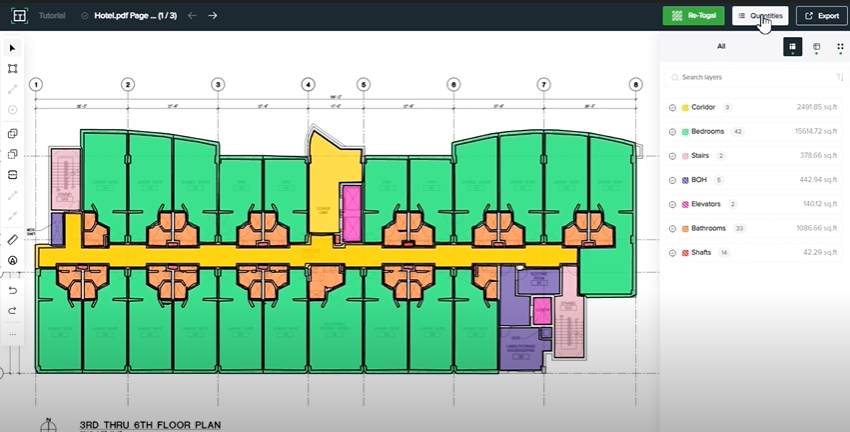Click the Bathrooms layer name
Screen dimensions: 850x432
click(x=709, y=228)
